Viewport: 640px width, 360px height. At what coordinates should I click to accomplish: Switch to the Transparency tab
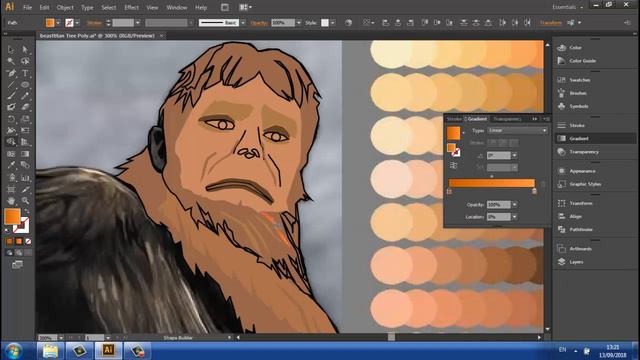click(507, 119)
